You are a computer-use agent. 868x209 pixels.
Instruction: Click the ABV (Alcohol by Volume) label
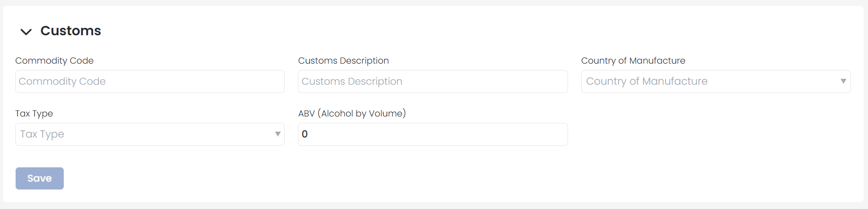[x=352, y=114]
